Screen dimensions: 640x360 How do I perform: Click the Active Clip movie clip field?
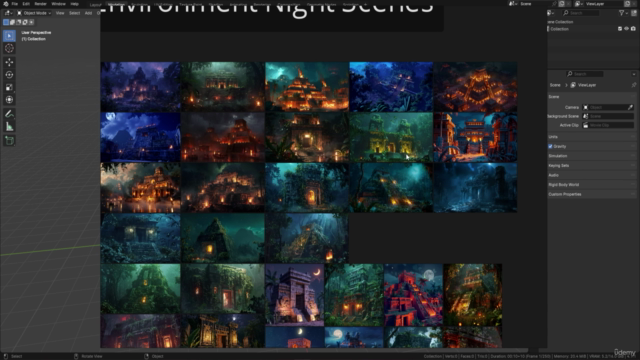point(608,125)
